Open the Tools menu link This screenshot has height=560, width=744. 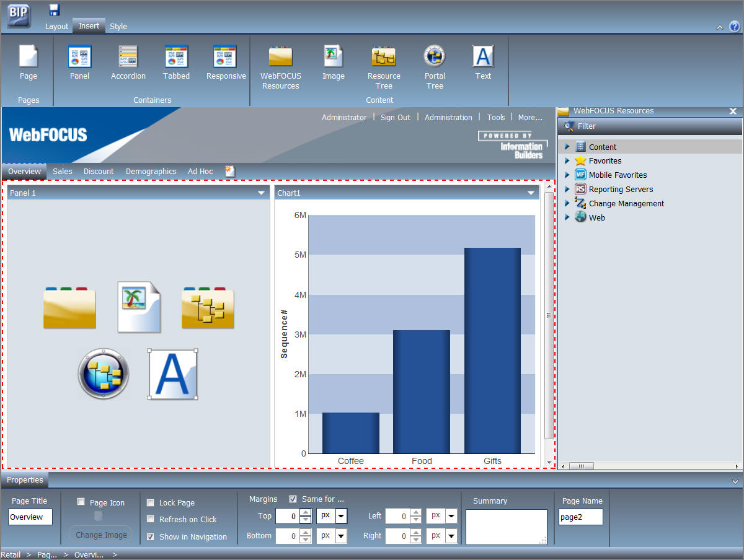click(x=496, y=117)
